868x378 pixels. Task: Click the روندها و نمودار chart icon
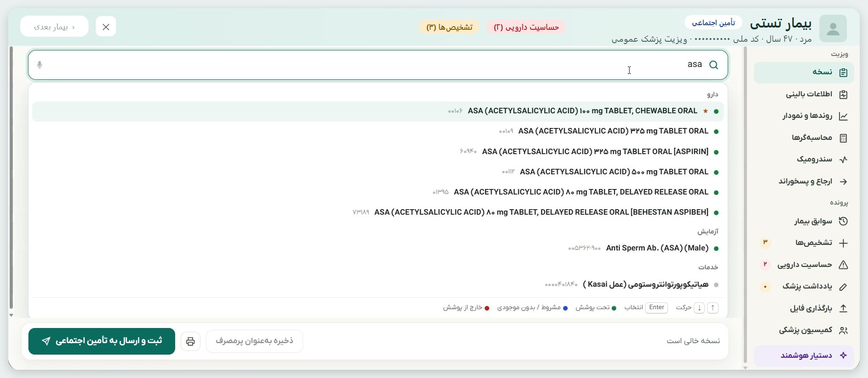(843, 116)
